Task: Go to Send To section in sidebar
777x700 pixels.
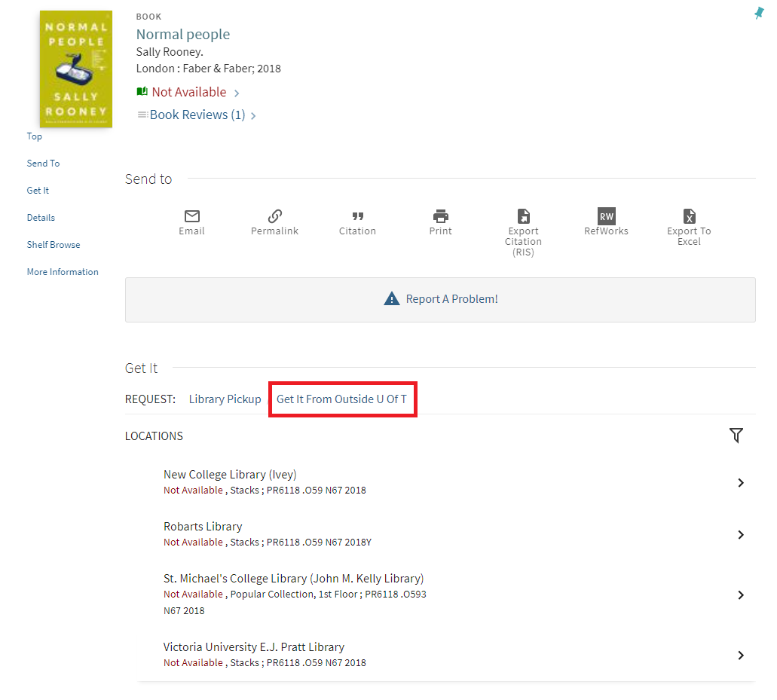Action: point(43,163)
